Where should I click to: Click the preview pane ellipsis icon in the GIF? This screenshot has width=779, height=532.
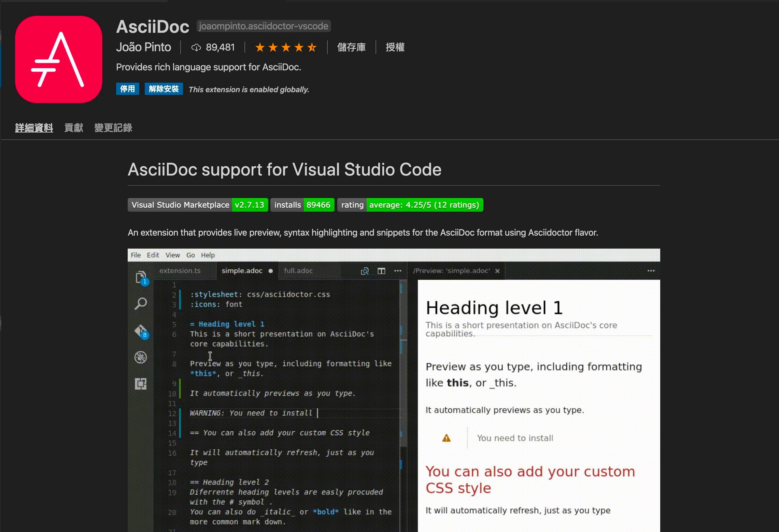(x=651, y=271)
